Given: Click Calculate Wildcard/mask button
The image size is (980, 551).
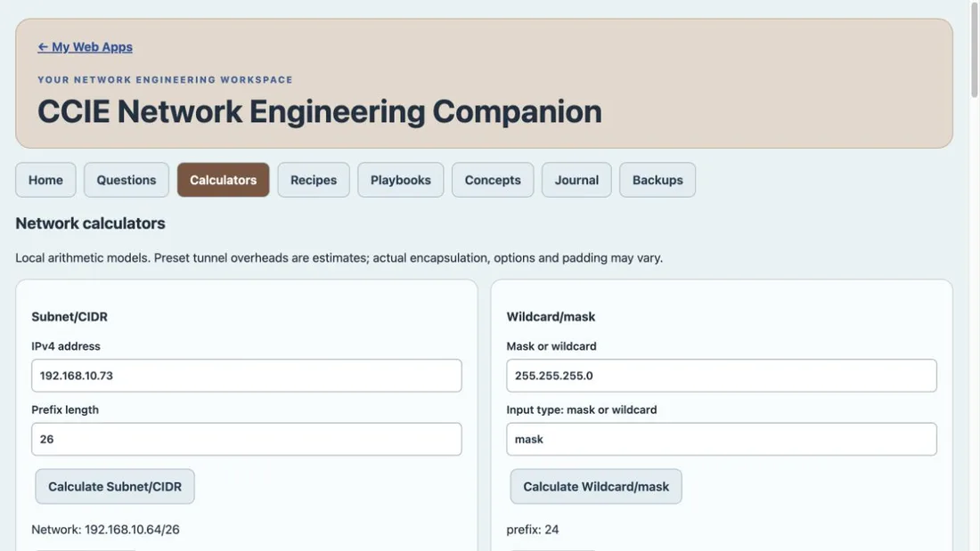Looking at the screenshot, I should 596,487.
